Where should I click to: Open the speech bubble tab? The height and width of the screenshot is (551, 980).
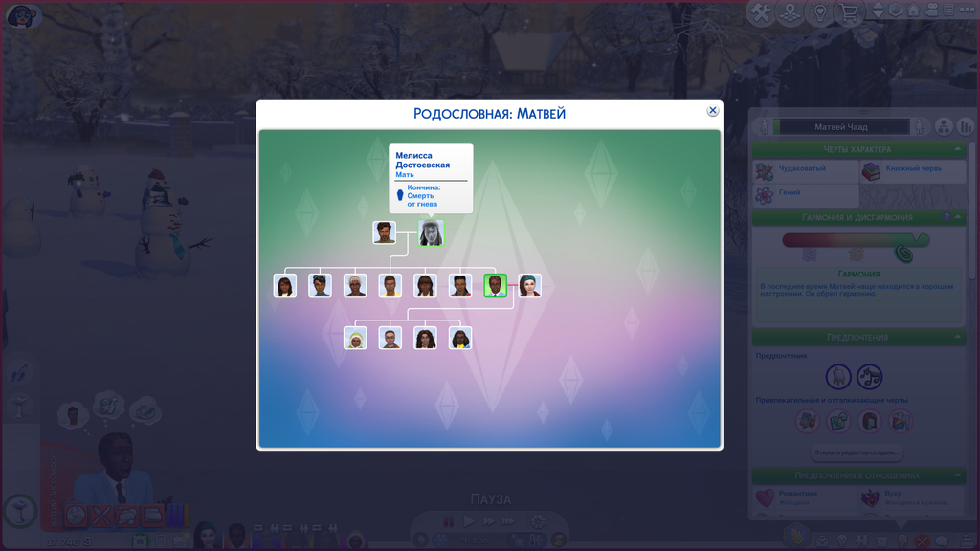tap(942, 540)
